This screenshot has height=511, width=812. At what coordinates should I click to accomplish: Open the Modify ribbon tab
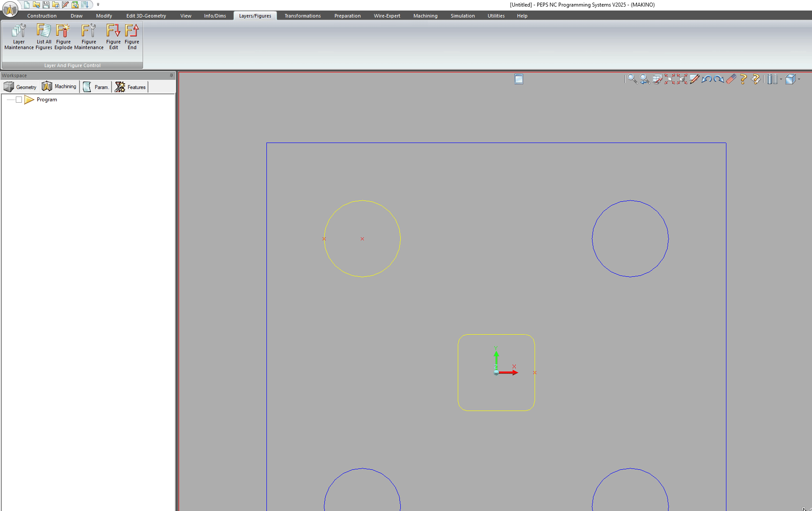coord(104,16)
